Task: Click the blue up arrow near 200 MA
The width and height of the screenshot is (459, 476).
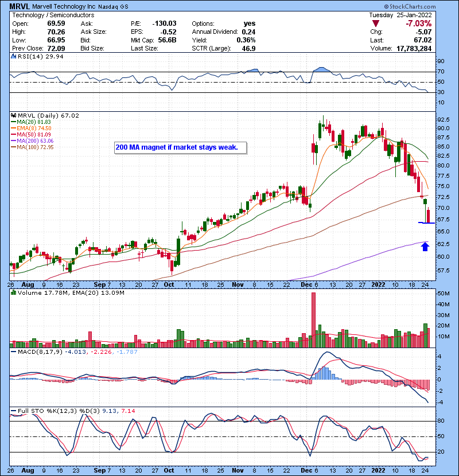Action: click(x=425, y=247)
